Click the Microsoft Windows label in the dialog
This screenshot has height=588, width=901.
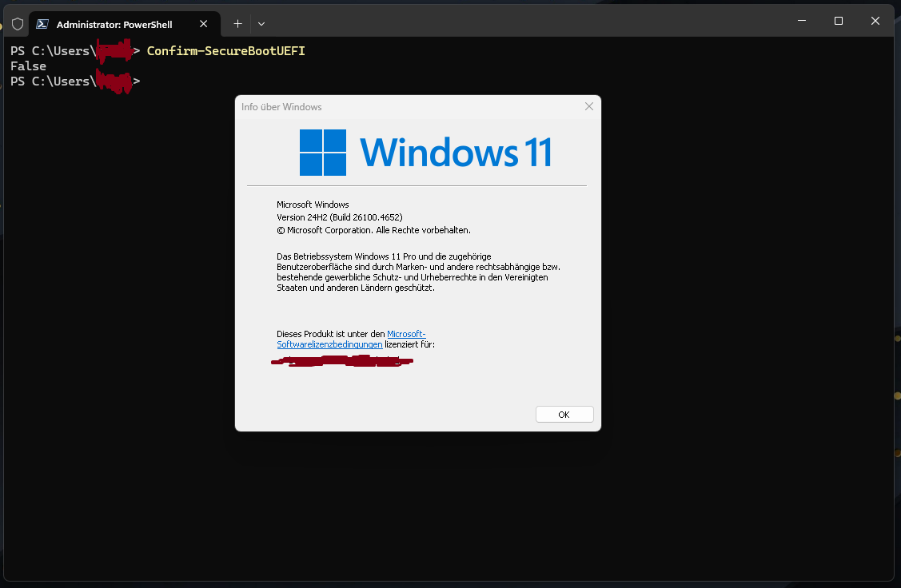click(313, 204)
